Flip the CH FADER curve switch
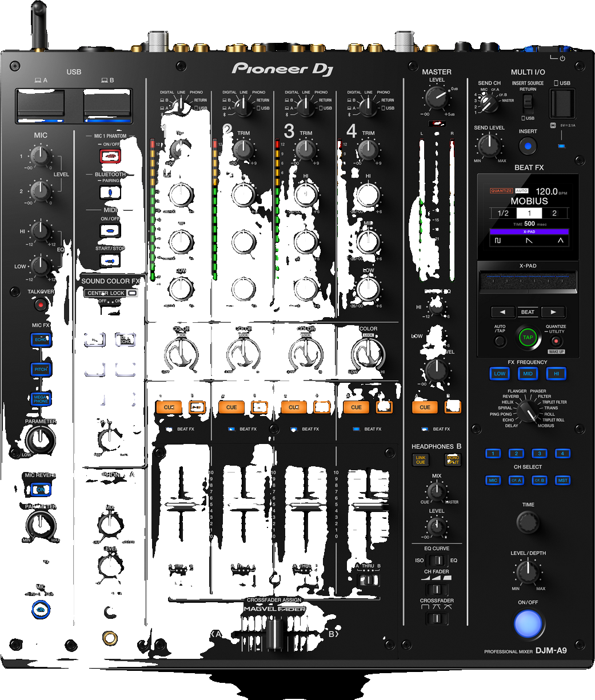 coord(437,589)
